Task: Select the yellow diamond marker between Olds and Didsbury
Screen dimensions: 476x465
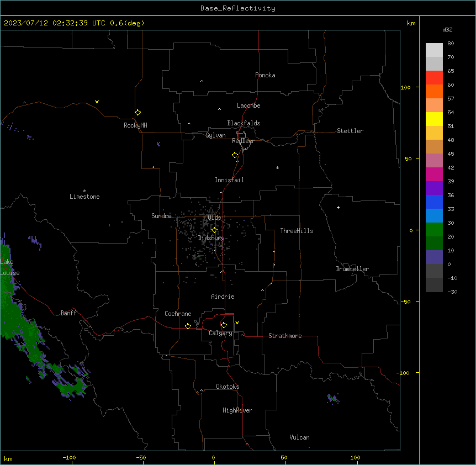Action: point(214,230)
